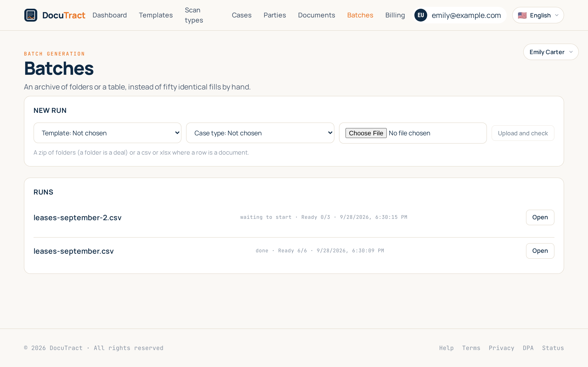Image resolution: width=588 pixels, height=367 pixels.
Task: Open the Status footer link
Action: [x=553, y=348]
